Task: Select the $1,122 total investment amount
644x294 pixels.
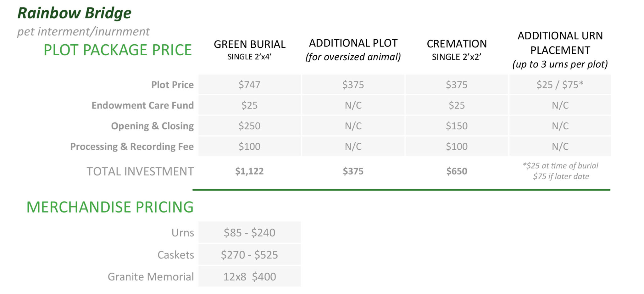Action: click(x=249, y=171)
